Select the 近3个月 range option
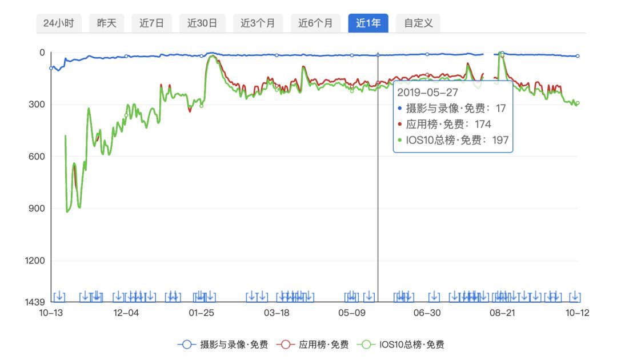Image resolution: width=617 pixels, height=364 pixels. pos(256,23)
